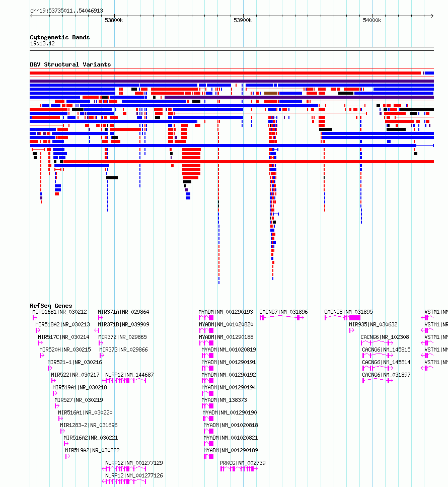Click the NLRP12|NM_001277126 transcript label
448x487 pixels.
[134, 475]
